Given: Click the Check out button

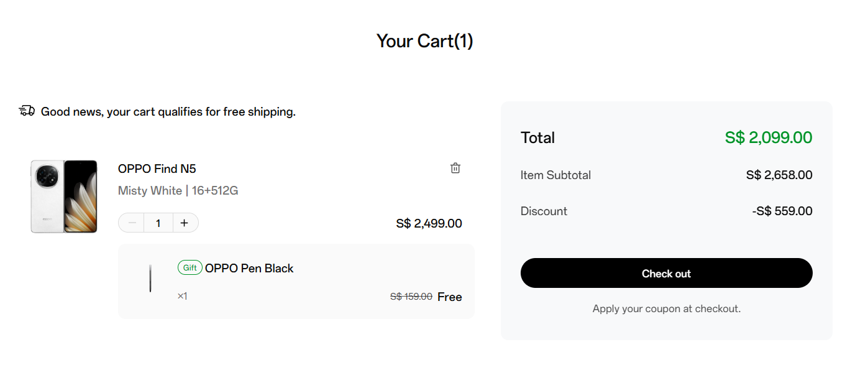Looking at the screenshot, I should click(x=666, y=273).
